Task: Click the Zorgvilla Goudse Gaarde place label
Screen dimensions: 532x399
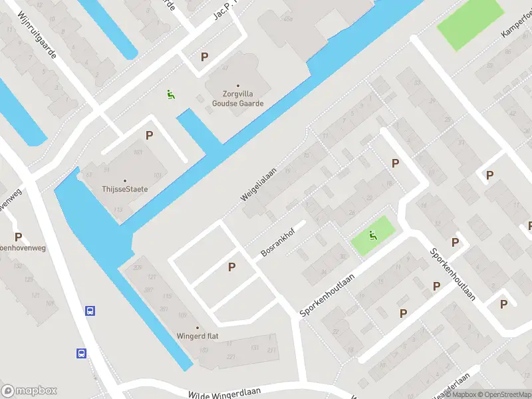Action: (238, 98)
